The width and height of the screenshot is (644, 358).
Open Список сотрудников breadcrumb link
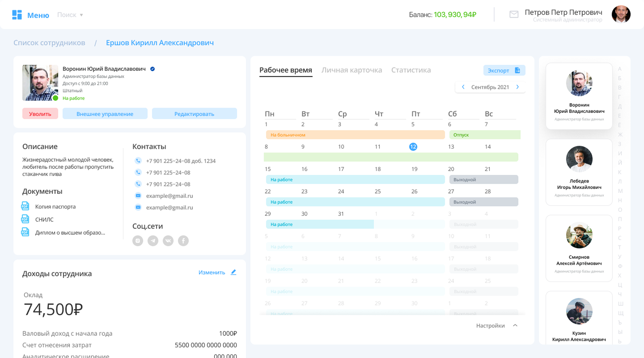(49, 43)
